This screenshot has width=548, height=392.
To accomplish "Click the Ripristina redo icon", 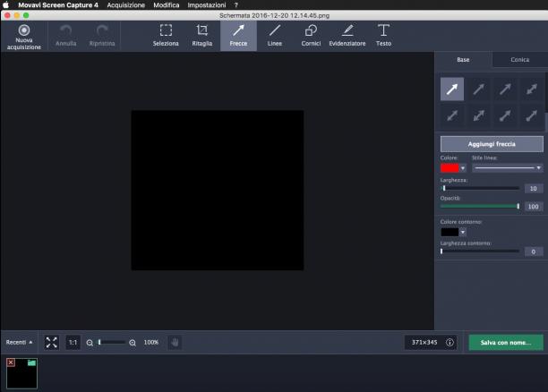I will pyautogui.click(x=102, y=36).
